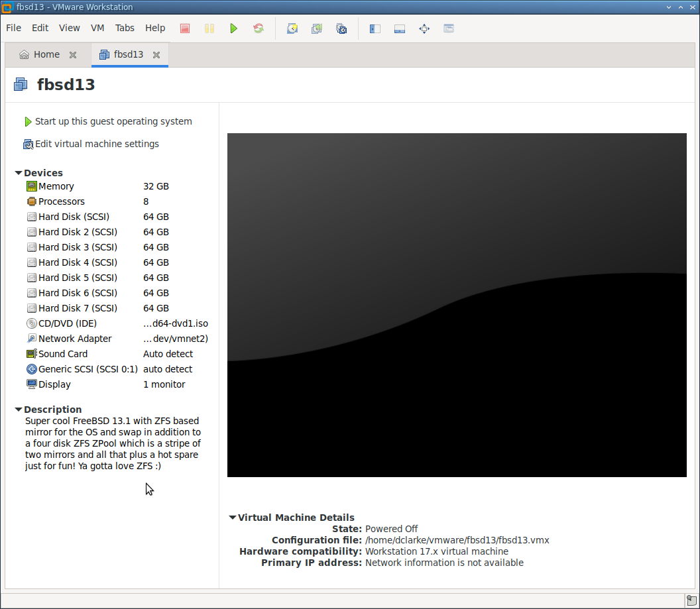This screenshot has height=609, width=700.
Task: Click the Hard Disk 7 (SCSI) drive icon
Action: tap(32, 308)
